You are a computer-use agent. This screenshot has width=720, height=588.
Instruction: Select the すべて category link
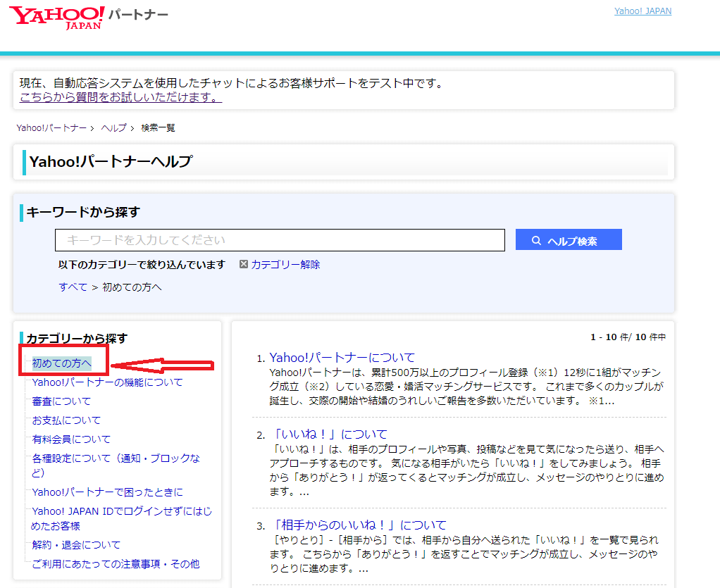coord(73,287)
